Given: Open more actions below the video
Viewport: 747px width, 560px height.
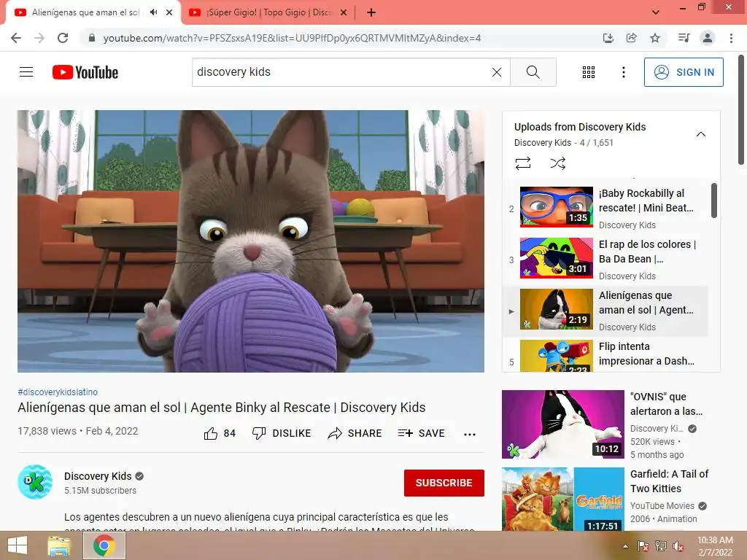Looking at the screenshot, I should click(x=469, y=434).
